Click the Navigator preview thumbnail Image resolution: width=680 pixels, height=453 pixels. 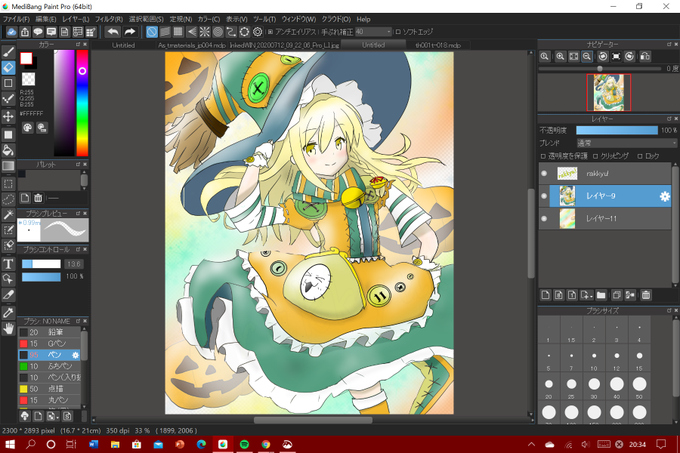coord(608,92)
